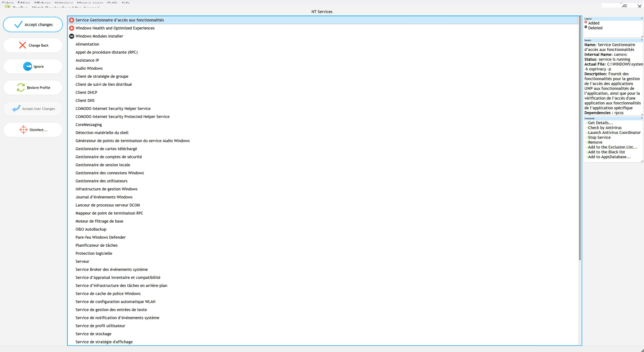Image resolution: width=644 pixels, height=352 pixels.
Task: Click the Disinfect... button
Action: pos(33,130)
